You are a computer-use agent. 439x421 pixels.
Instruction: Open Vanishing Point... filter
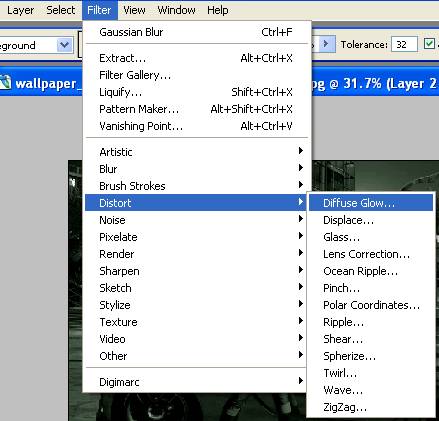click(196, 126)
